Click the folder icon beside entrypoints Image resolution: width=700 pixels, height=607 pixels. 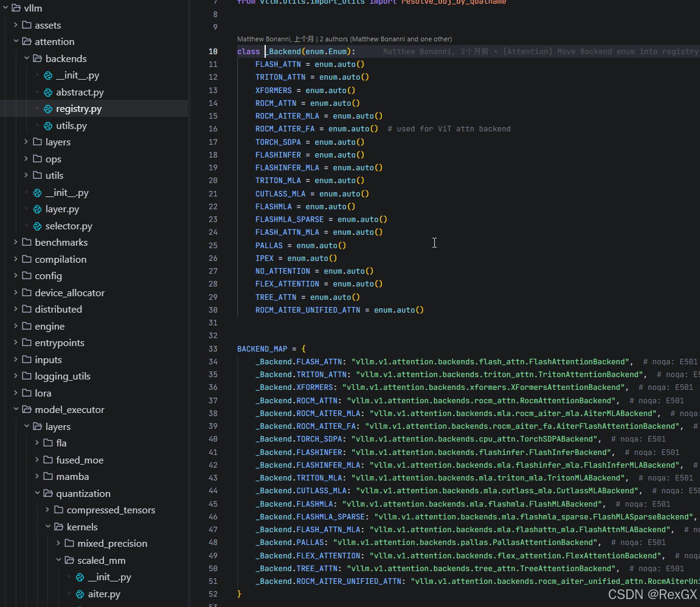[27, 343]
